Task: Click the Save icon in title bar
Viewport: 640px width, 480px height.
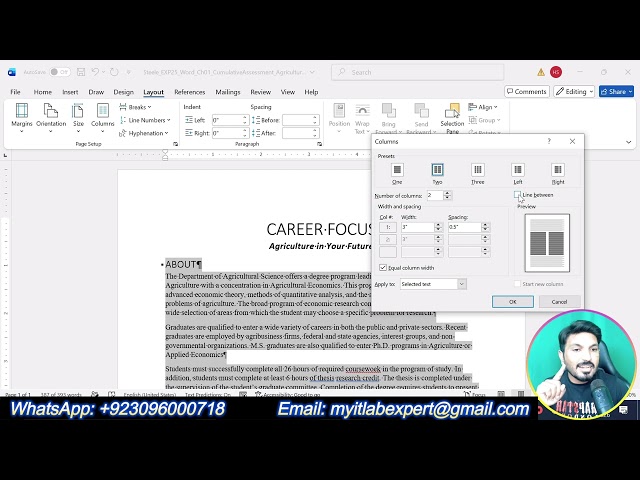Action: 81,72
